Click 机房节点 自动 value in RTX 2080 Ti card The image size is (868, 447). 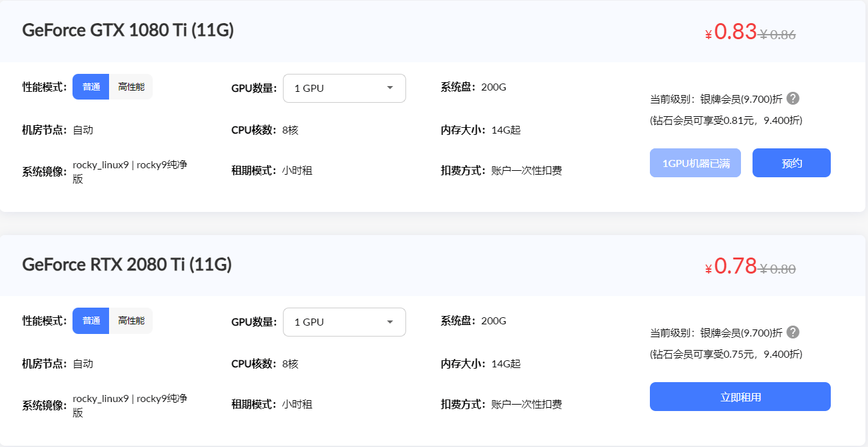[83, 364]
